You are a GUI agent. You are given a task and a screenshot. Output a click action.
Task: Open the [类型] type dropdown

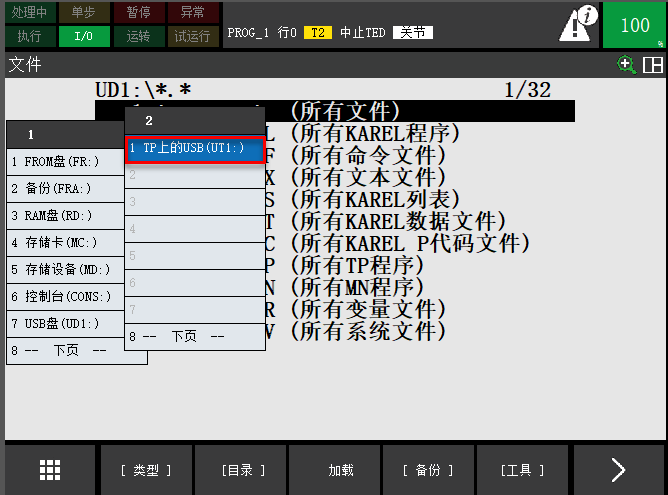tap(146, 469)
